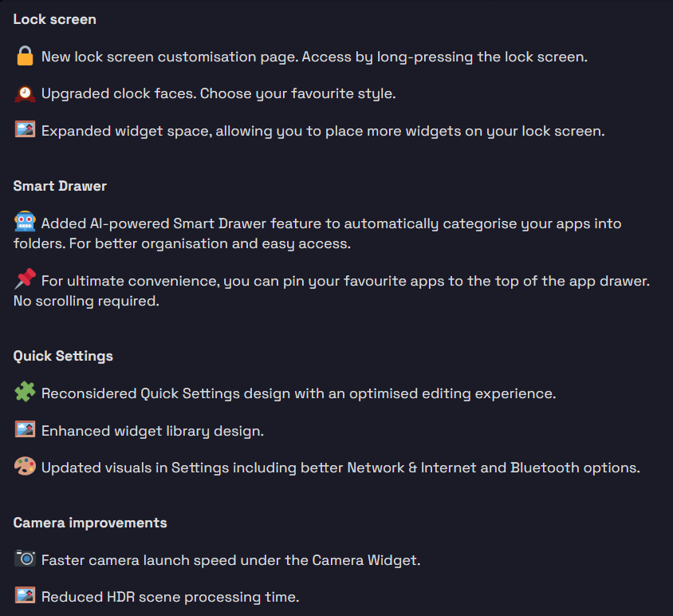673x616 pixels.
Task: Click the AI-powered Smart Drawer paragraph
Action: (x=317, y=233)
